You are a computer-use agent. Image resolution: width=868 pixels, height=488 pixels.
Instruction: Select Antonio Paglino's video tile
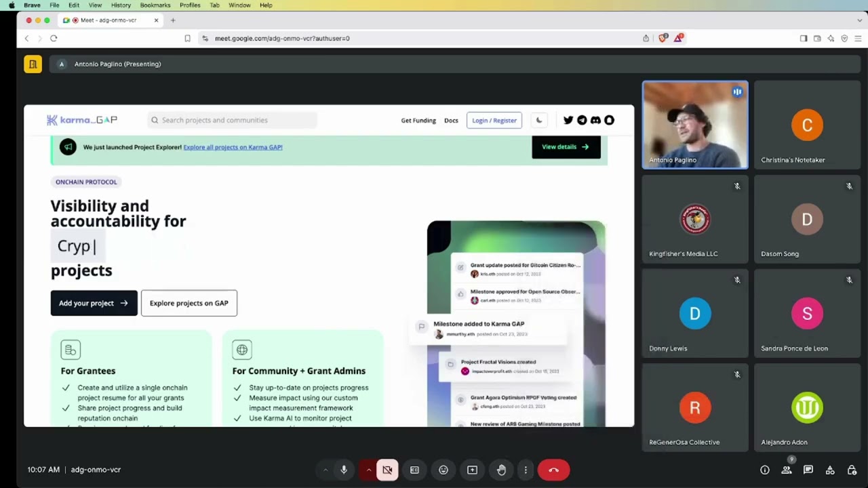(695, 125)
